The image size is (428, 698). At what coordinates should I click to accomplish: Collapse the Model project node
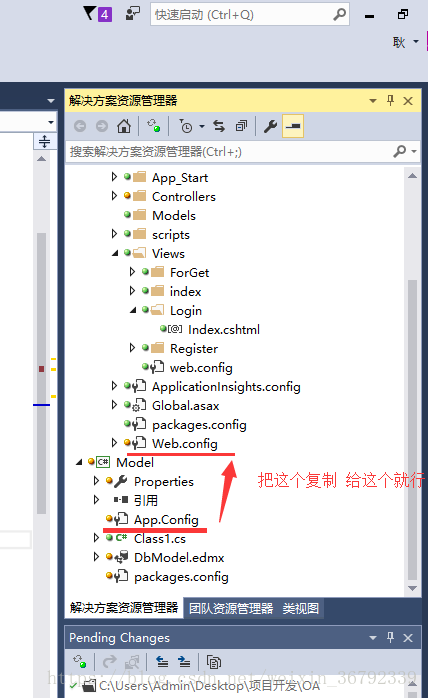(79, 463)
